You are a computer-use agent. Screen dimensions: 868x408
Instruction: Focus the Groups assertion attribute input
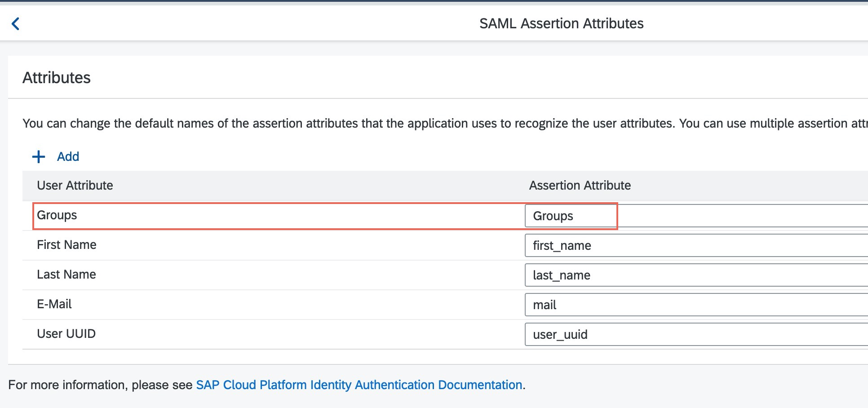coord(695,216)
